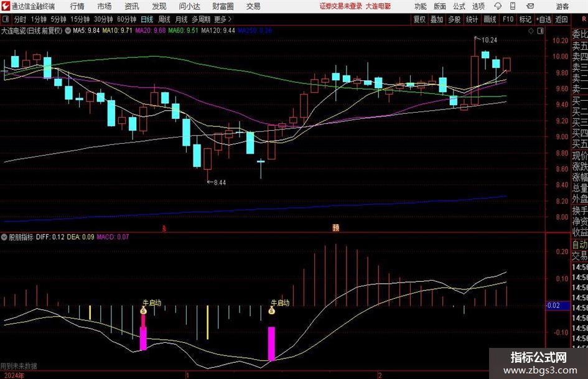
Task: Click the 8.44 low price label
Action: (220, 182)
